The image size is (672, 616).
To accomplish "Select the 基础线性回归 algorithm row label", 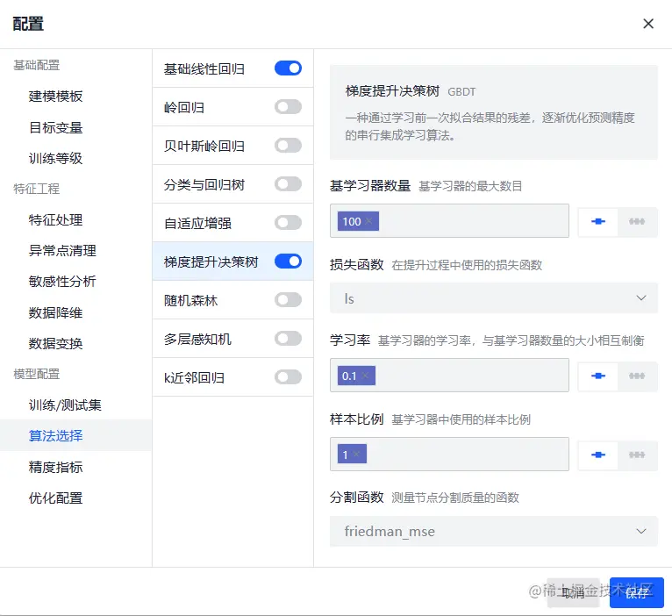I will click(204, 69).
